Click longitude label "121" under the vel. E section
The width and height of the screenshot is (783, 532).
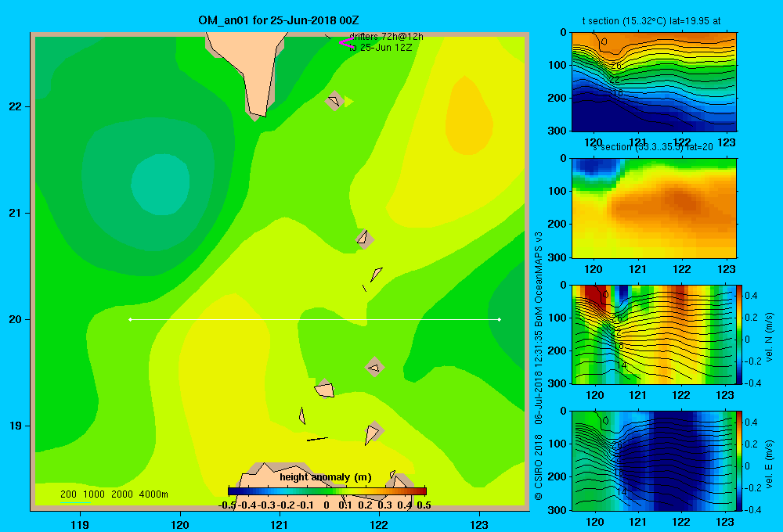pos(637,522)
